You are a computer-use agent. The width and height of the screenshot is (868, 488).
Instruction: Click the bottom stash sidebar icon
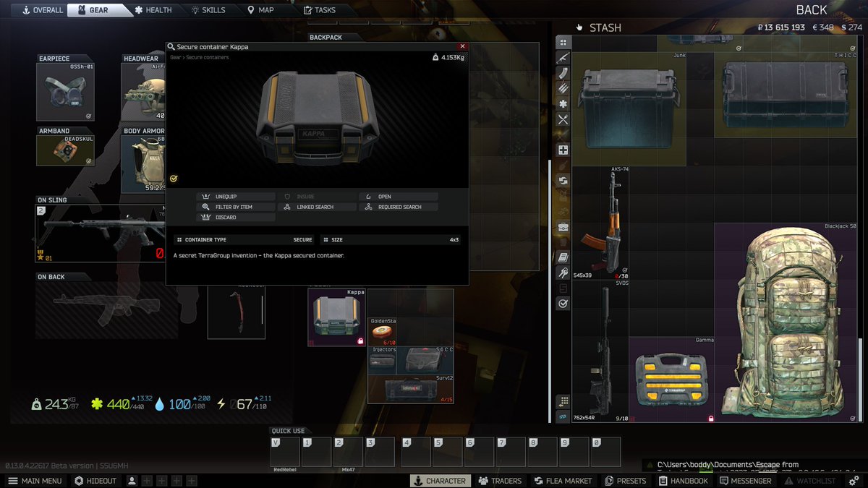click(563, 417)
